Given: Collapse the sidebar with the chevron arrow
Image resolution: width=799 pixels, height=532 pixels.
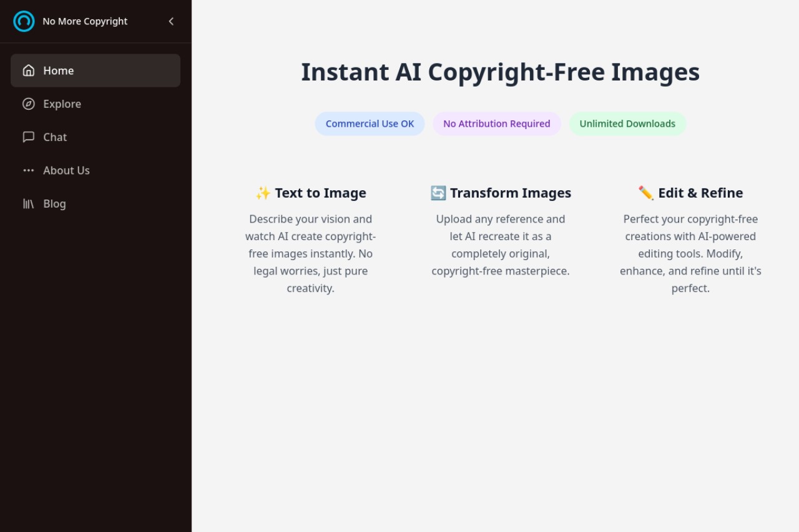Looking at the screenshot, I should point(171,21).
